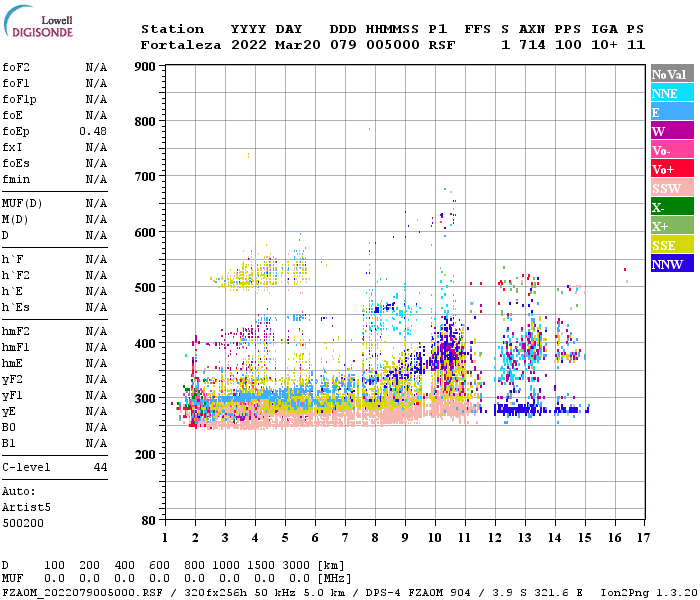700x600 pixels.
Task: Click the B0 parameter label
Action: 8,428
